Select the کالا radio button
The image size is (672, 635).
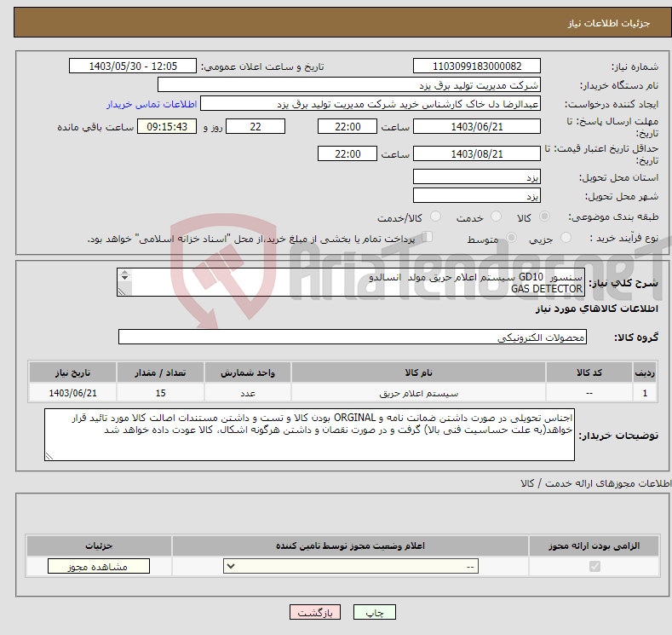point(544,216)
